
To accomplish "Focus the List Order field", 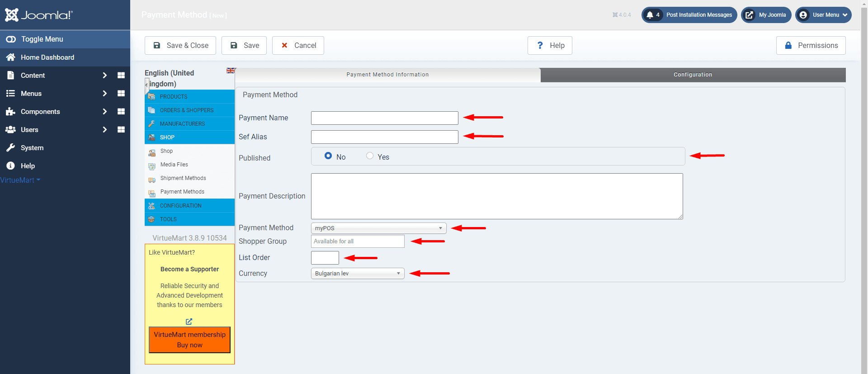I will 325,258.
